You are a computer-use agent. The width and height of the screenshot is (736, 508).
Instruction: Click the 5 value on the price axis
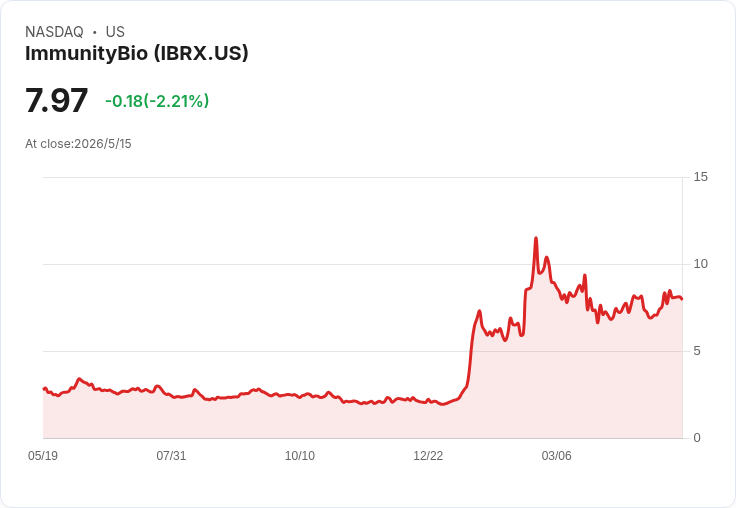pos(697,351)
